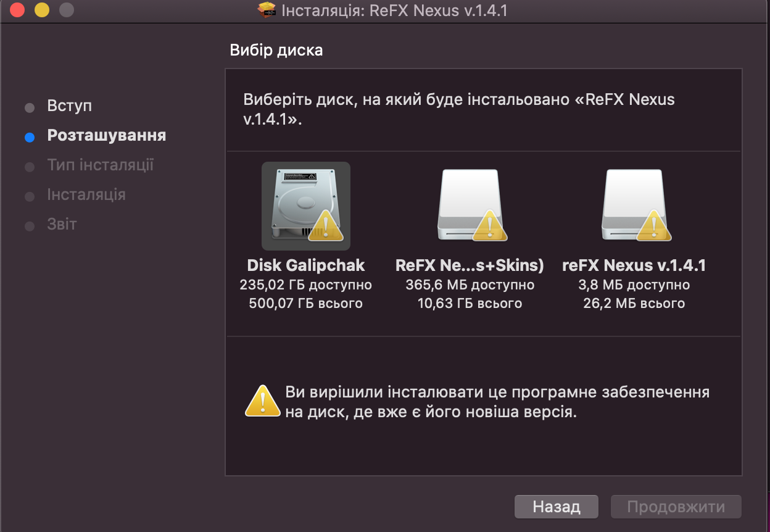Select the Disk Galipchak hard drive icon
The image size is (770, 532).
pos(305,205)
